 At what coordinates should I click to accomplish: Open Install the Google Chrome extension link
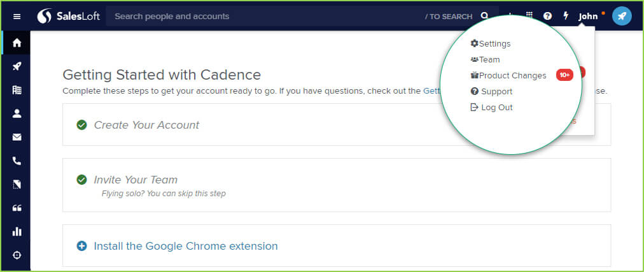(186, 246)
